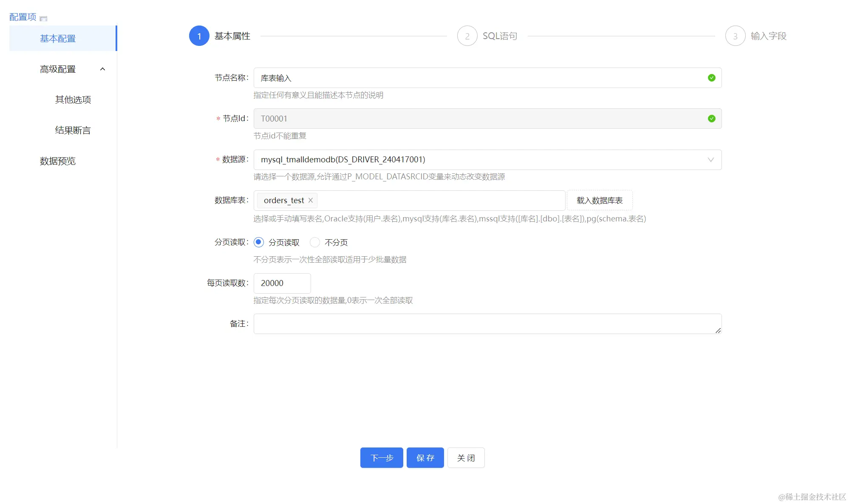Click step 3 circle for 输入字段
The width and height of the screenshot is (849, 504).
(735, 36)
